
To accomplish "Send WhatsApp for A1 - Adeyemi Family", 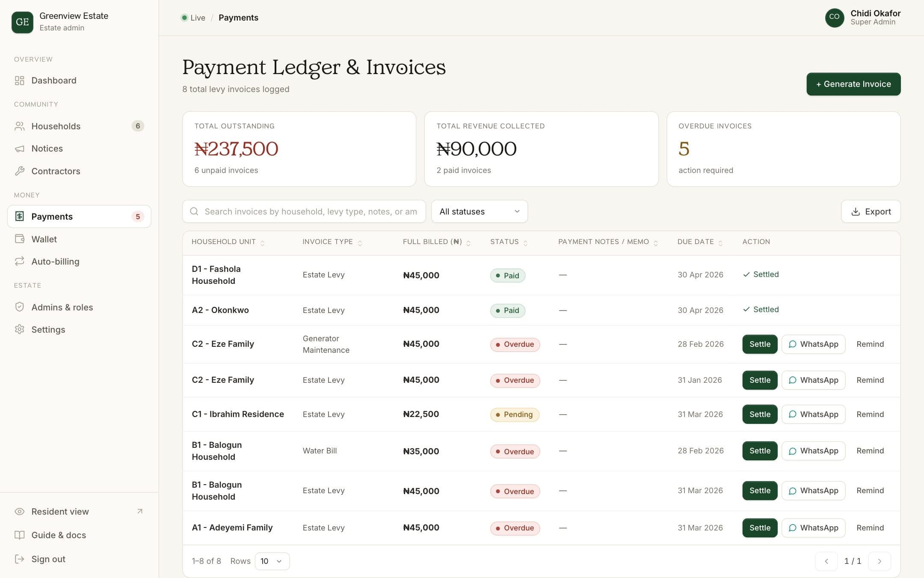I will [x=813, y=528].
